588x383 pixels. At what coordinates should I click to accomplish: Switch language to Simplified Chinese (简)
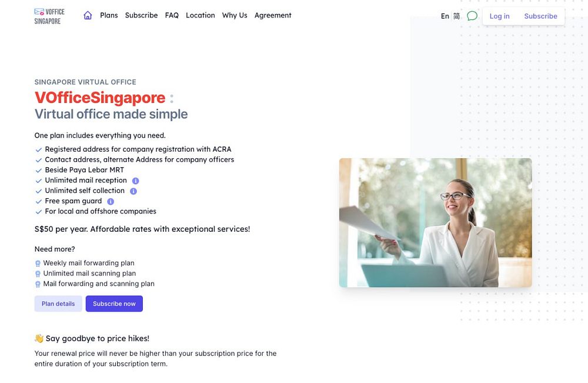pyautogui.click(x=456, y=16)
